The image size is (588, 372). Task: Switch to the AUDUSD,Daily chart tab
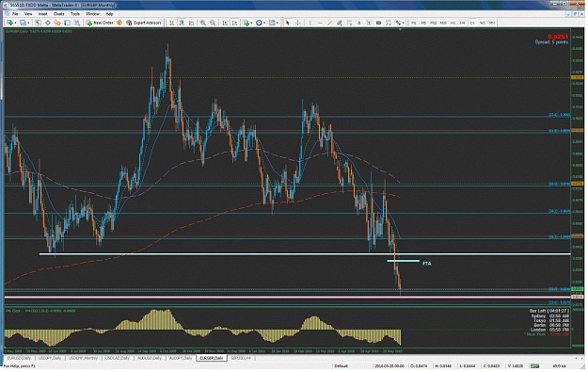click(x=150, y=359)
